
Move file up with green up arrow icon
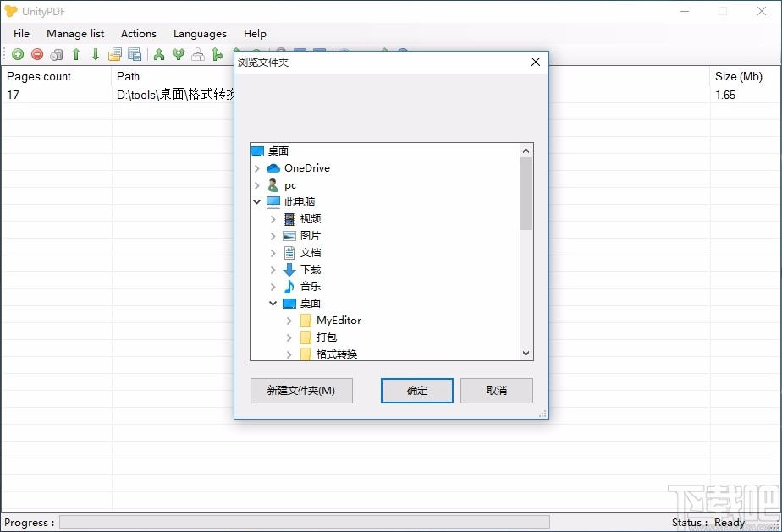(x=75, y=53)
